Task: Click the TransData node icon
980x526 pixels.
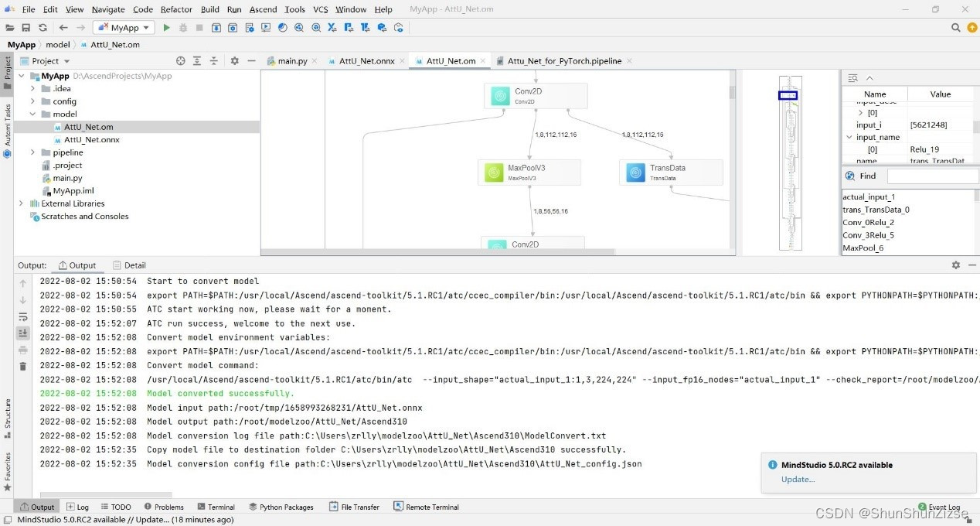Action: pos(635,172)
